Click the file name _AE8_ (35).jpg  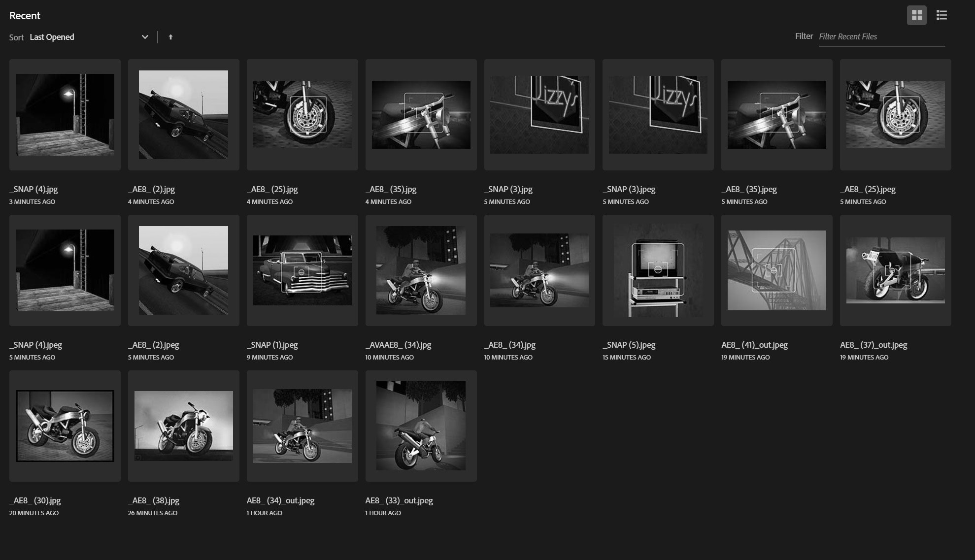391,189
